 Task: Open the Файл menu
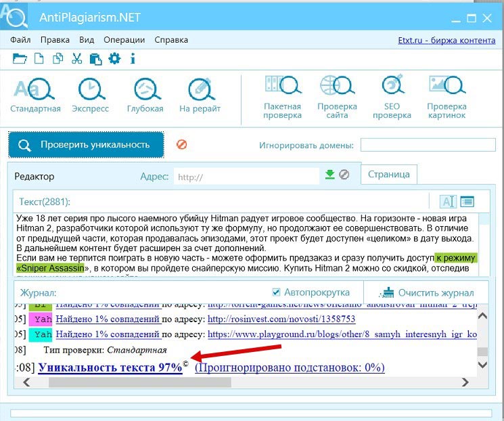pyautogui.click(x=20, y=40)
